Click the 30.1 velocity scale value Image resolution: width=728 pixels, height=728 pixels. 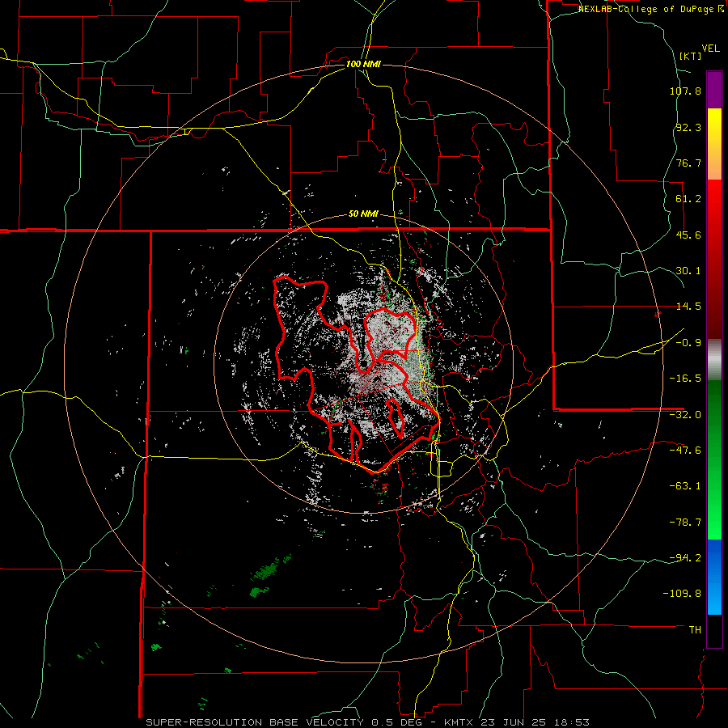[688, 271]
